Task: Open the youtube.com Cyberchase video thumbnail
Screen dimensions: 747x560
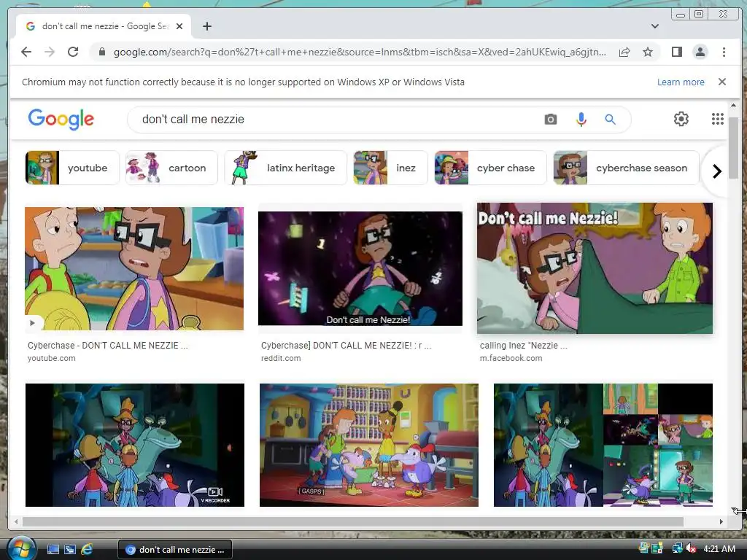Action: [134, 268]
